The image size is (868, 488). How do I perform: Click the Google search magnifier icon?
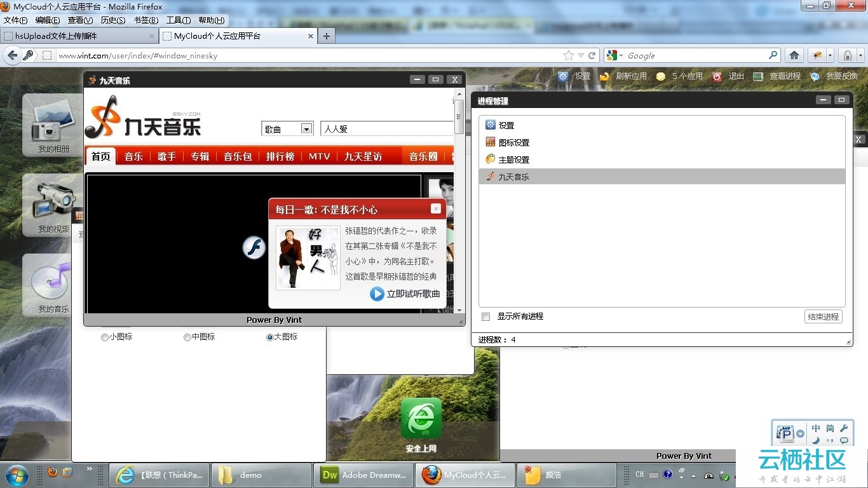pos(773,55)
